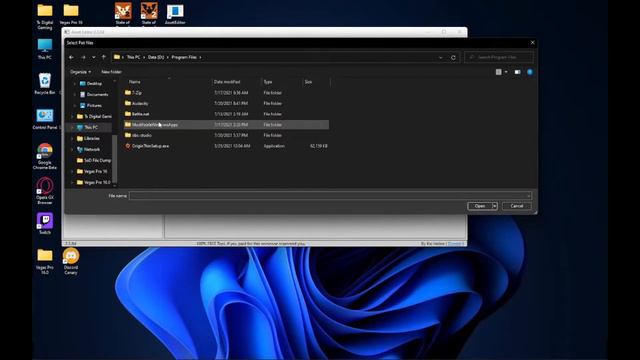The height and width of the screenshot is (360, 640).
Task: Open Network in navigation pane
Action: (91, 149)
